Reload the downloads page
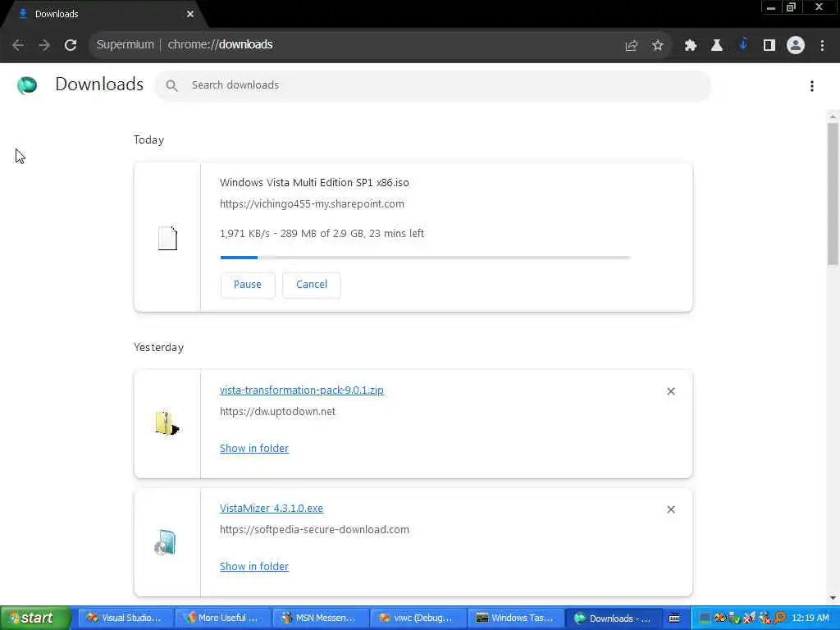840x630 pixels. coord(71,45)
